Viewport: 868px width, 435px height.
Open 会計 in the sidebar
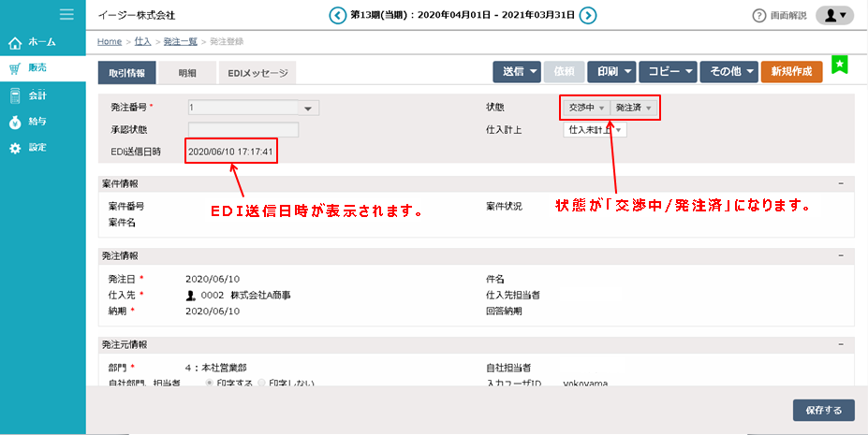click(37, 95)
